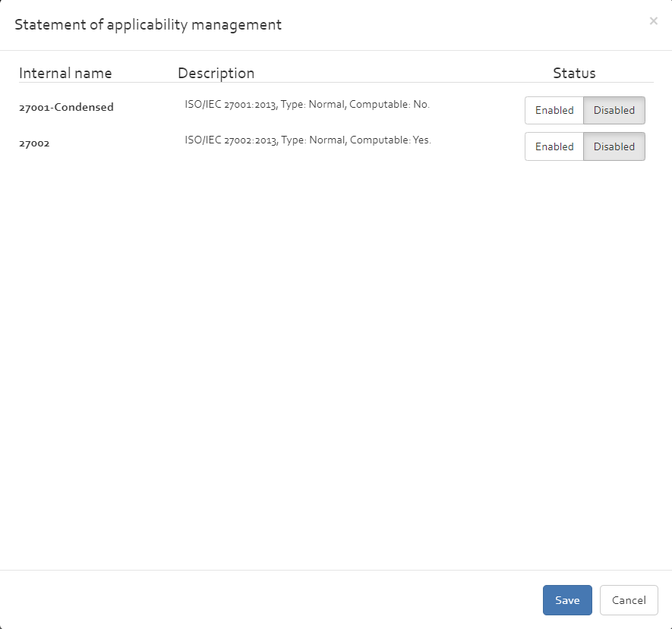Click the Description column header
672x629 pixels.
click(x=216, y=74)
